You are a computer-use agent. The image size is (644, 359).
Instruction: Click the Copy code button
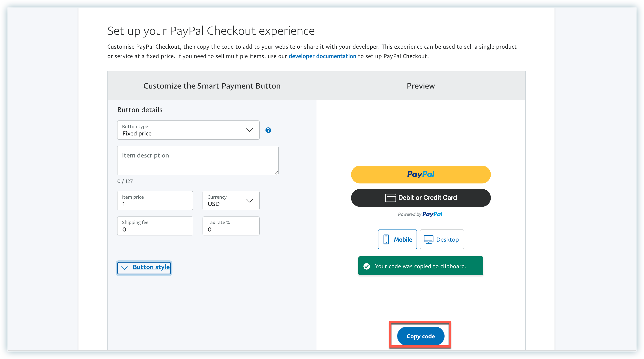coord(421,336)
